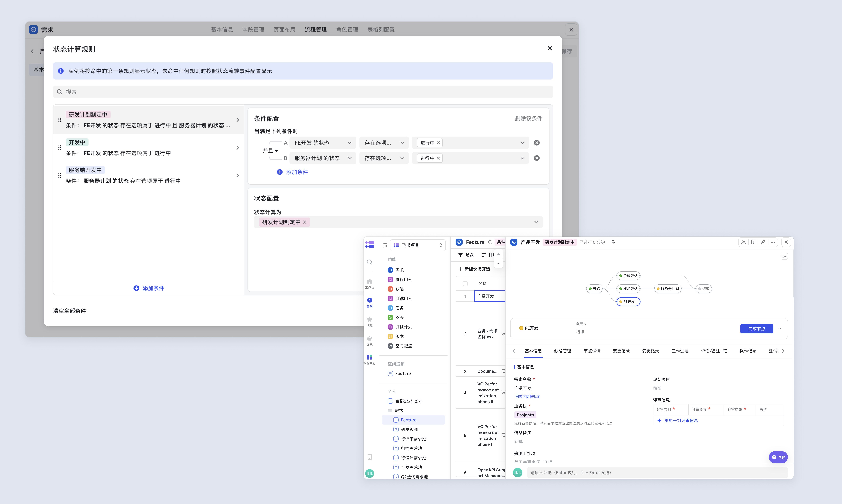This screenshot has height=504, width=842.
Task: Click the blue 完成节点 button
Action: pos(756,329)
